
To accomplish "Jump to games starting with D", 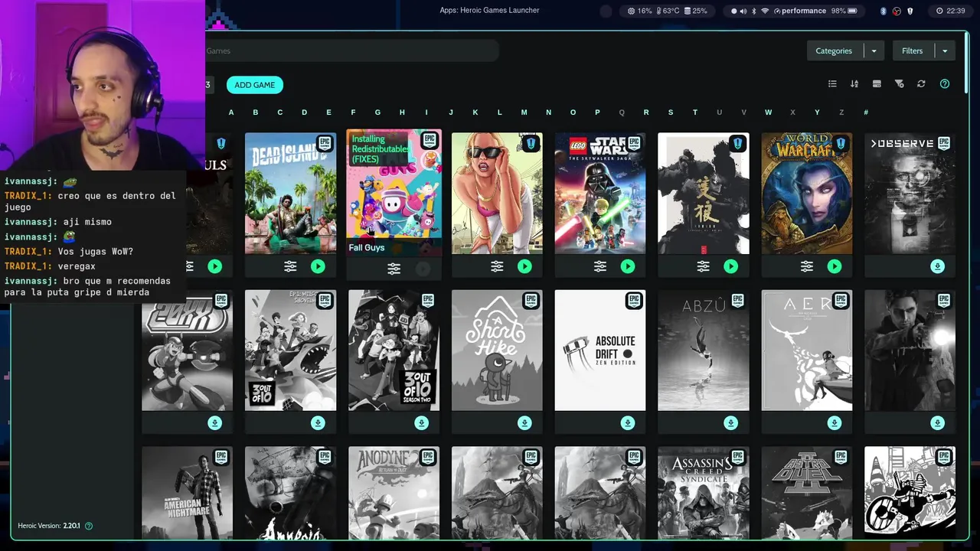I will (305, 112).
